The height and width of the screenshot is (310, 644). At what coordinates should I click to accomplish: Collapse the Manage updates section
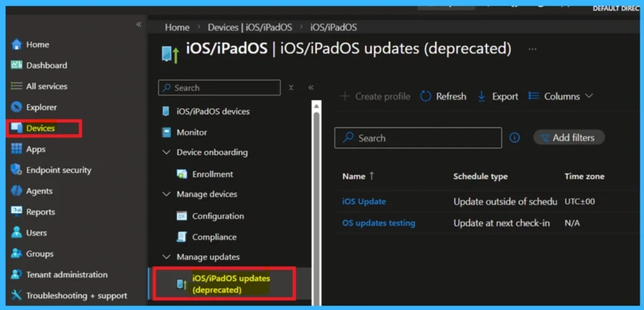tap(166, 257)
